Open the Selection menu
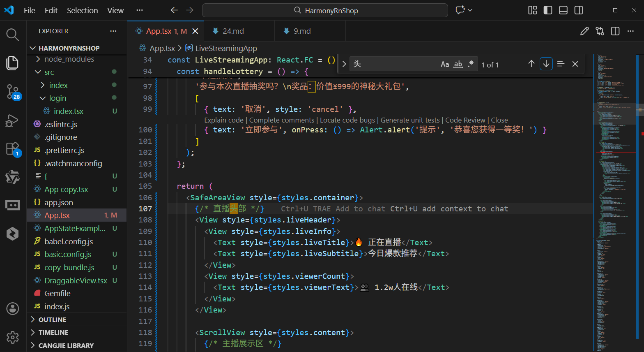The height and width of the screenshot is (352, 644). click(83, 10)
